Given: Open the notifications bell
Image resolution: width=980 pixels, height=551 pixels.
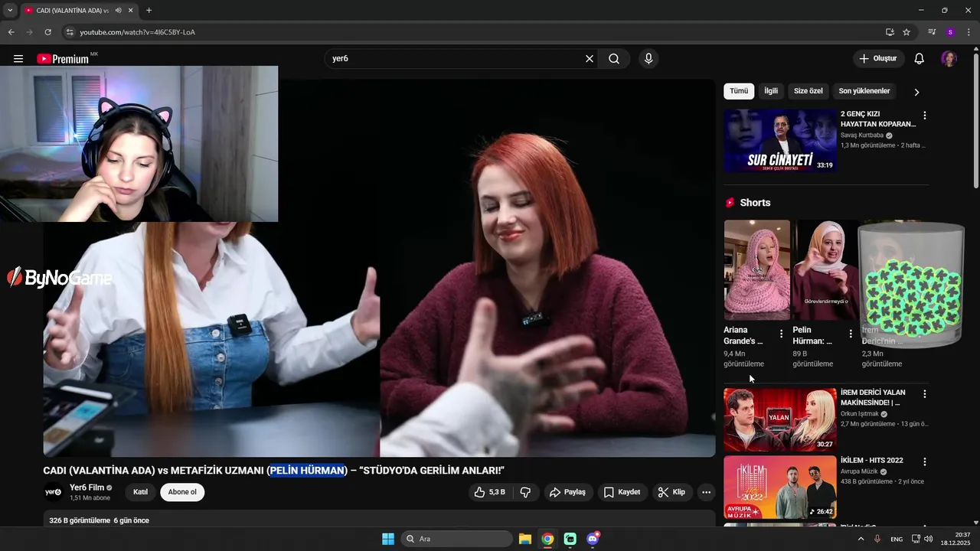Looking at the screenshot, I should pos(920,59).
